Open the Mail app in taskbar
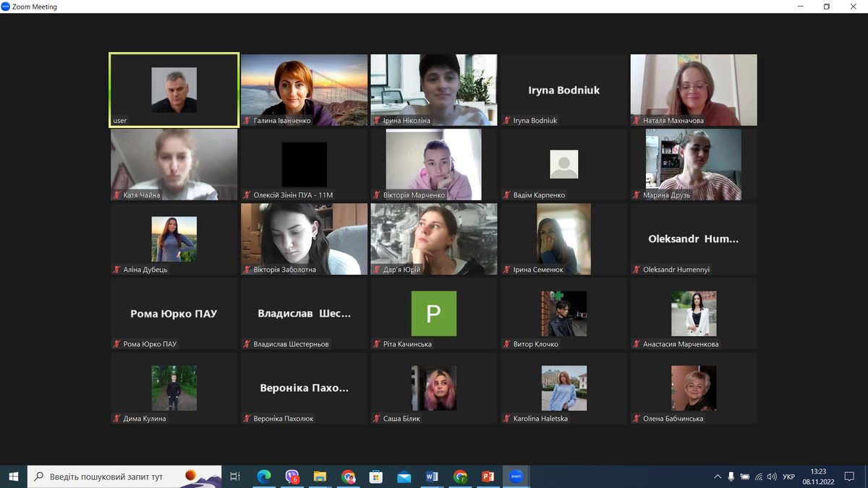Viewport: 868px width, 488px height. coord(404,476)
